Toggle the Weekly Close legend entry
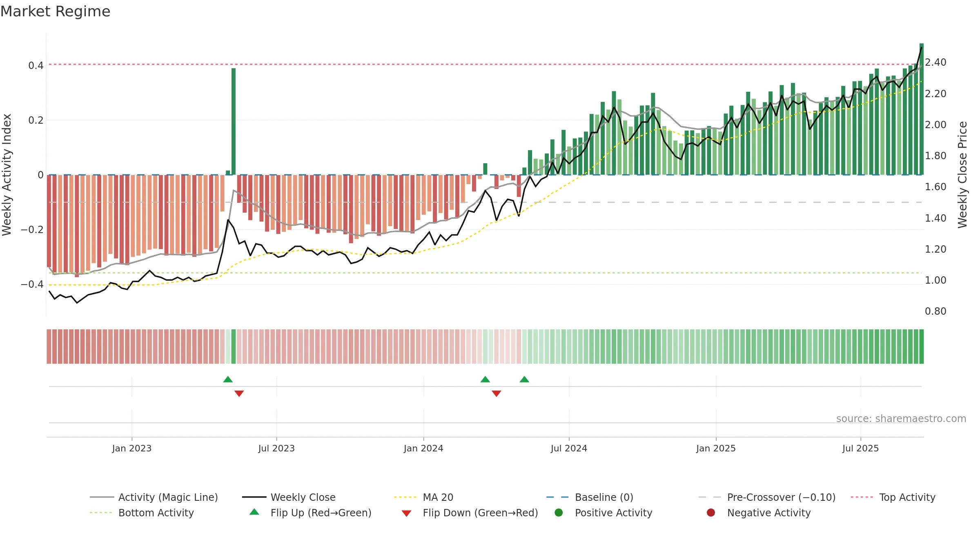The height and width of the screenshot is (551, 980). [289, 497]
